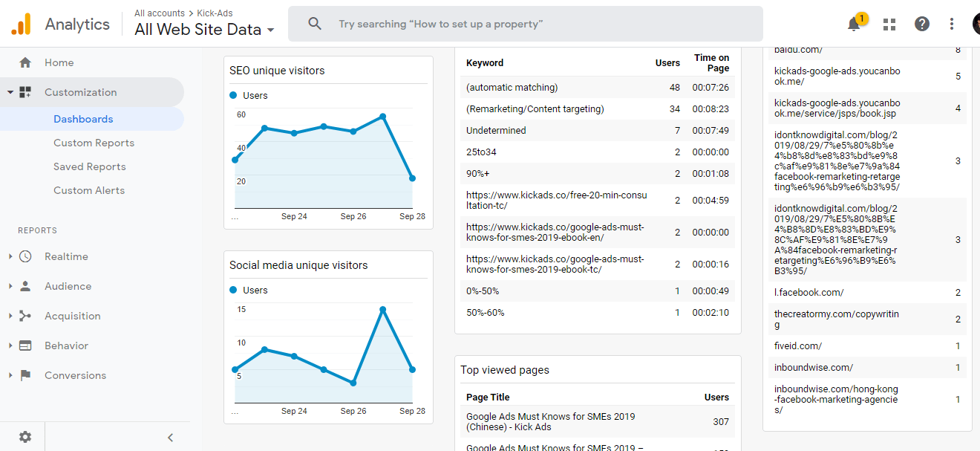This screenshot has height=451, width=980.
Task: Expand the Acquisition reports arrow
Action: click(x=10, y=316)
